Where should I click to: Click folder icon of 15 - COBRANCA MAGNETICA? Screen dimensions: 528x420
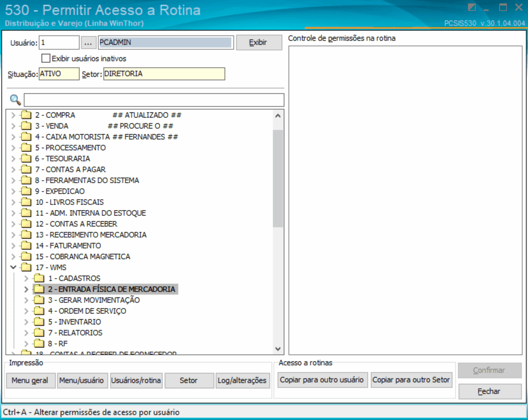26,257
